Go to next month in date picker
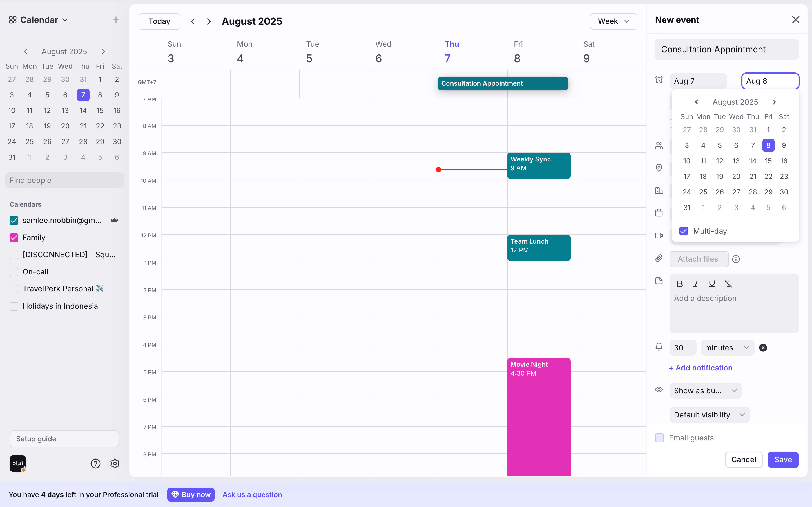Screen dimensions: 812x507 click(774, 102)
